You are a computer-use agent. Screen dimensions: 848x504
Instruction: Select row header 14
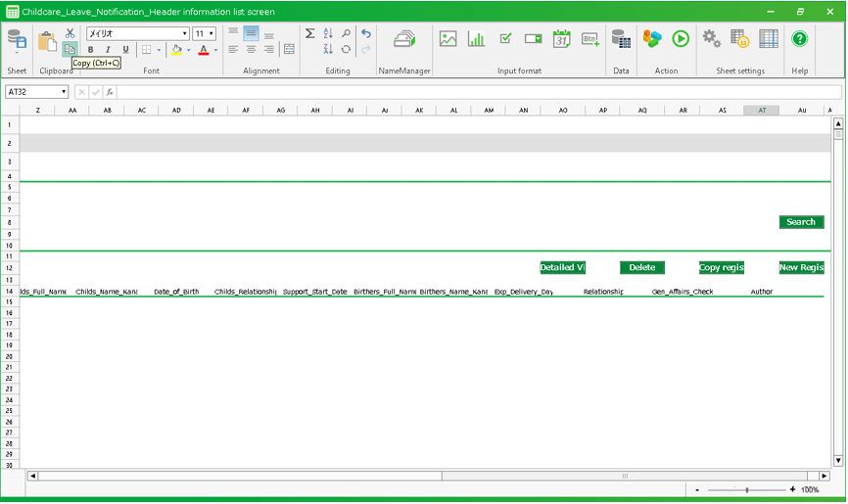click(10, 292)
